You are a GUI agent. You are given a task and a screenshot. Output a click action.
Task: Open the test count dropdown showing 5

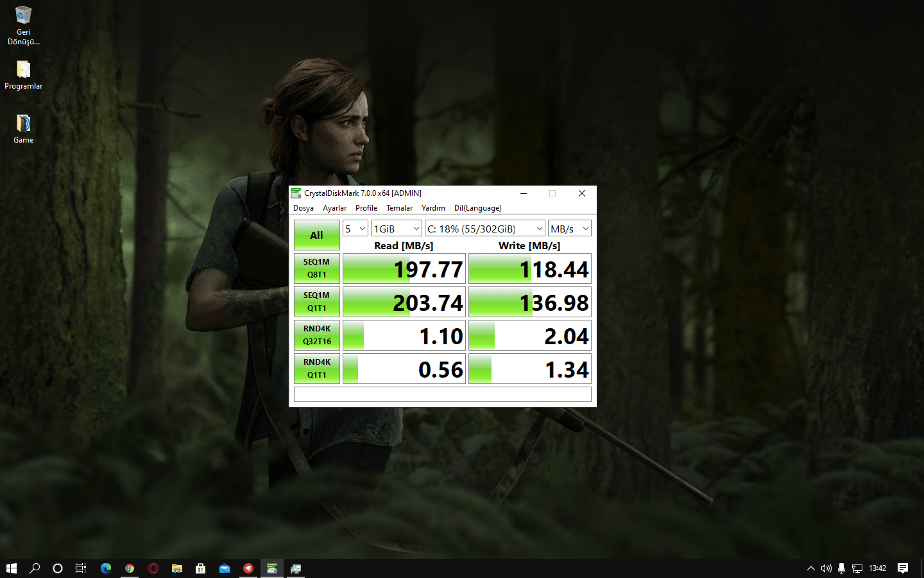tap(355, 229)
